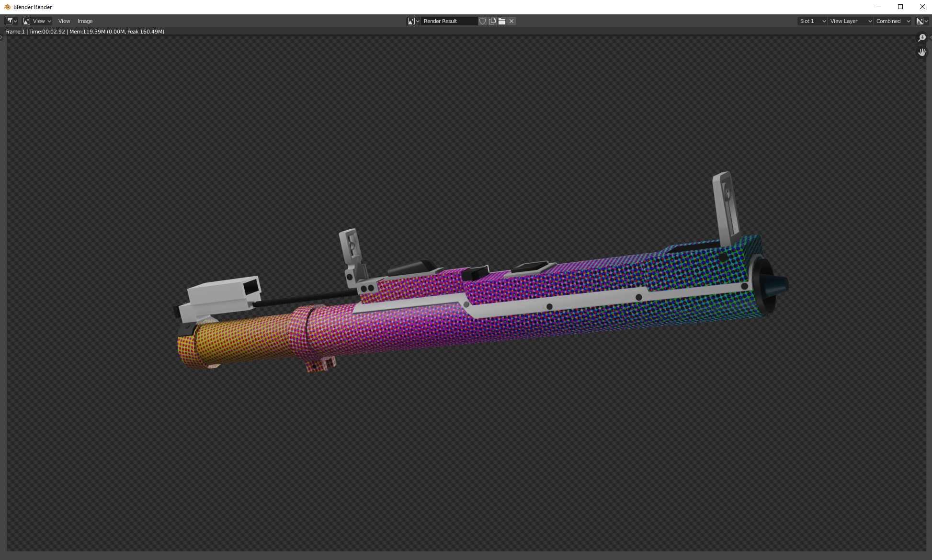Toggle fake user shield icon
The height and width of the screenshot is (560, 932).
coord(483,21)
